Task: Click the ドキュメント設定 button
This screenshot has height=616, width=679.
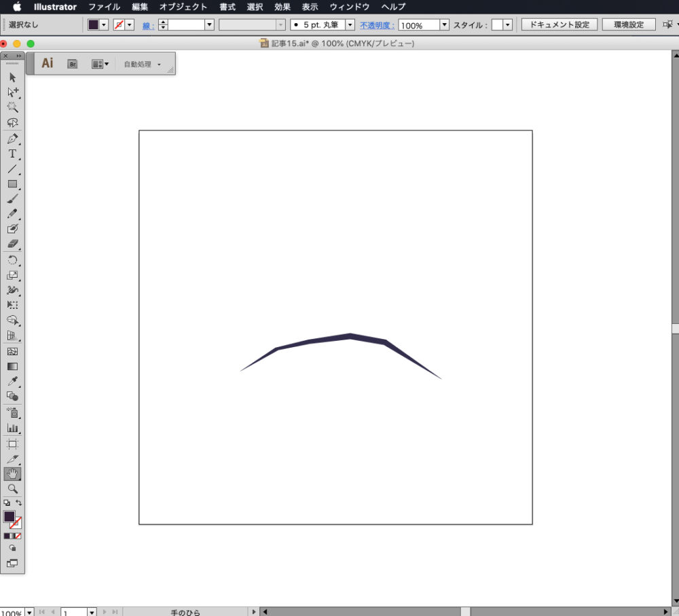Action: pos(559,24)
